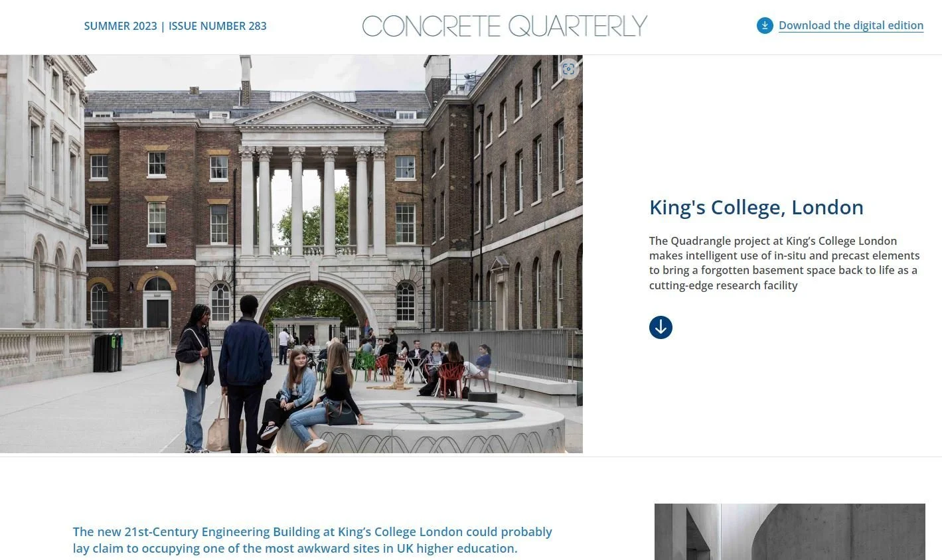Click the round concrete bench in the photo
The image size is (942, 560).
pos(420,427)
